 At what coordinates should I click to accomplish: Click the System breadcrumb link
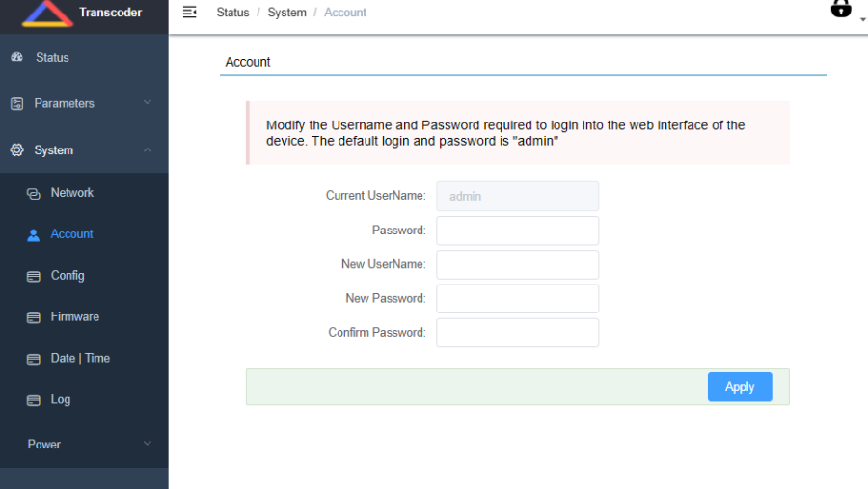[286, 13]
